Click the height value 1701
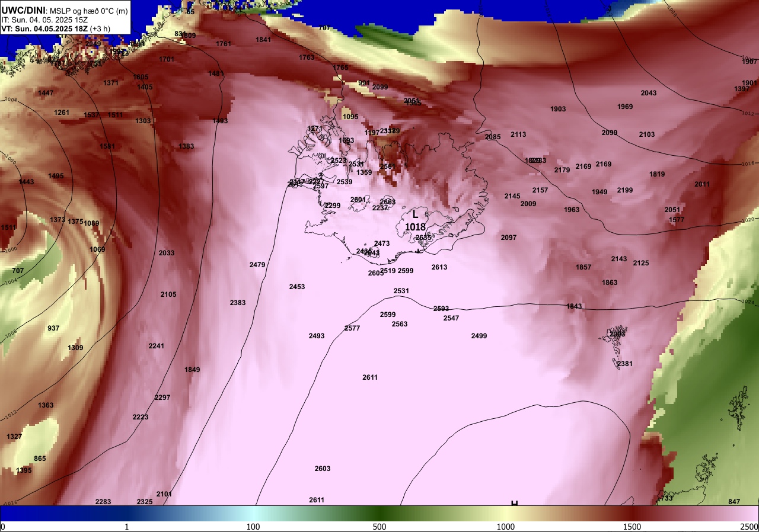 pyautogui.click(x=167, y=59)
